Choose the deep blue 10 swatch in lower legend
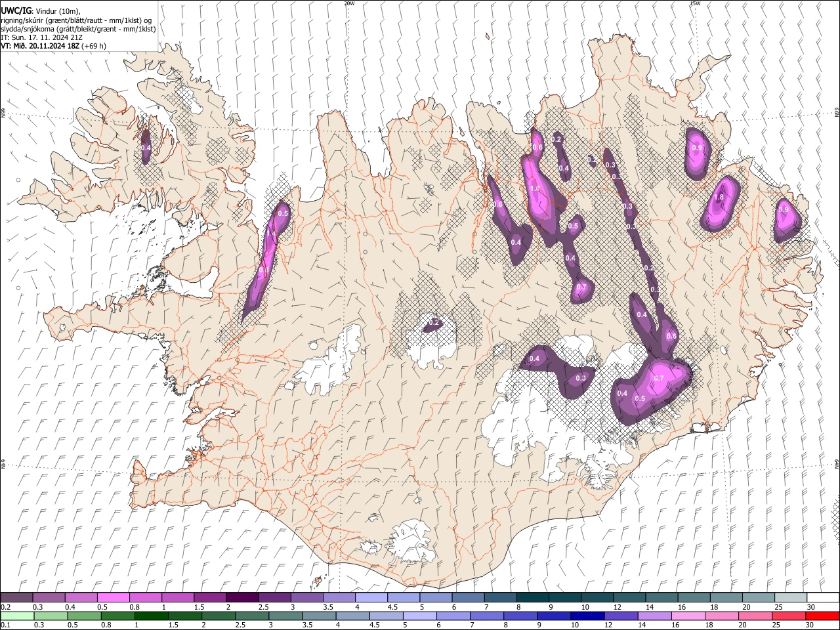This screenshot has height=630, width=840. point(587,616)
